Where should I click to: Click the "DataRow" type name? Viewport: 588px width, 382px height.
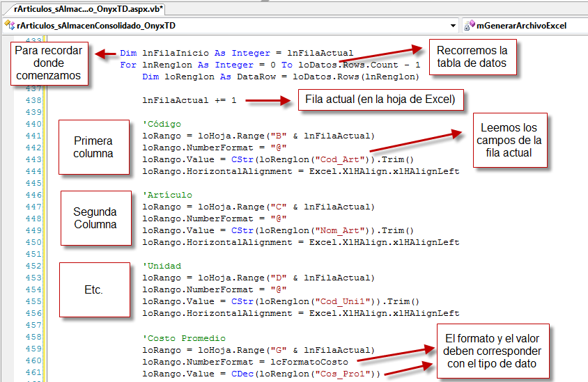coord(256,77)
